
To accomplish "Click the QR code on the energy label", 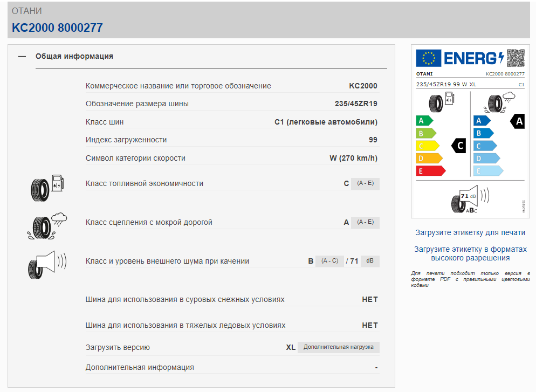I will 516,58.
